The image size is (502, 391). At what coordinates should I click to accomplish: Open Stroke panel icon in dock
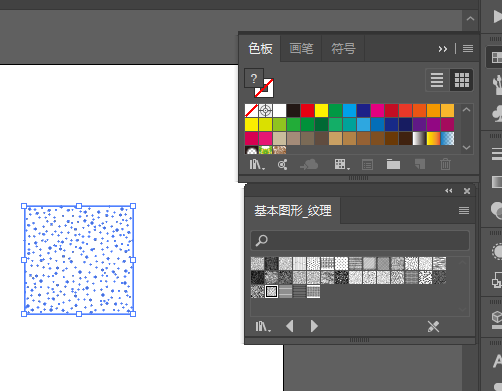pyautogui.click(x=497, y=154)
